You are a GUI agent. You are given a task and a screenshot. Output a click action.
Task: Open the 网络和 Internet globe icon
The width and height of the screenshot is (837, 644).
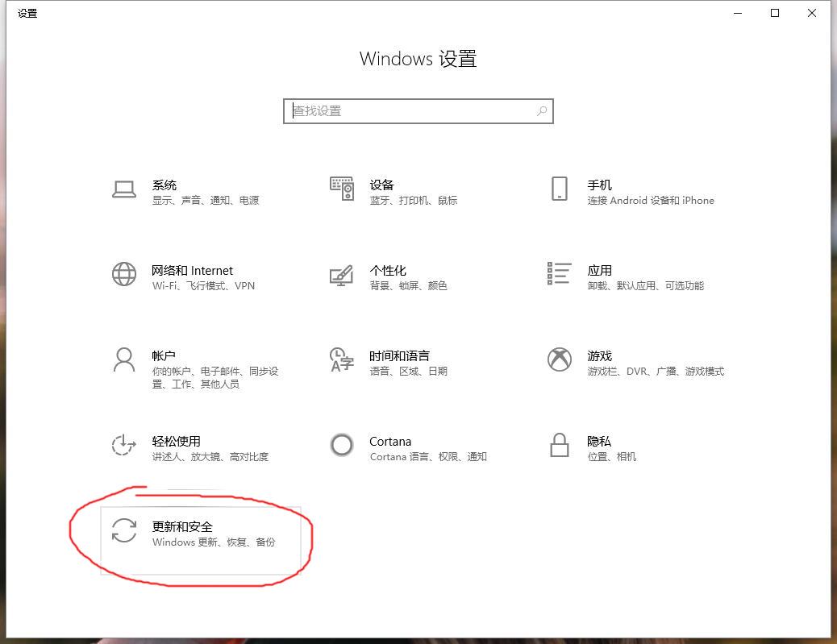[x=124, y=274]
